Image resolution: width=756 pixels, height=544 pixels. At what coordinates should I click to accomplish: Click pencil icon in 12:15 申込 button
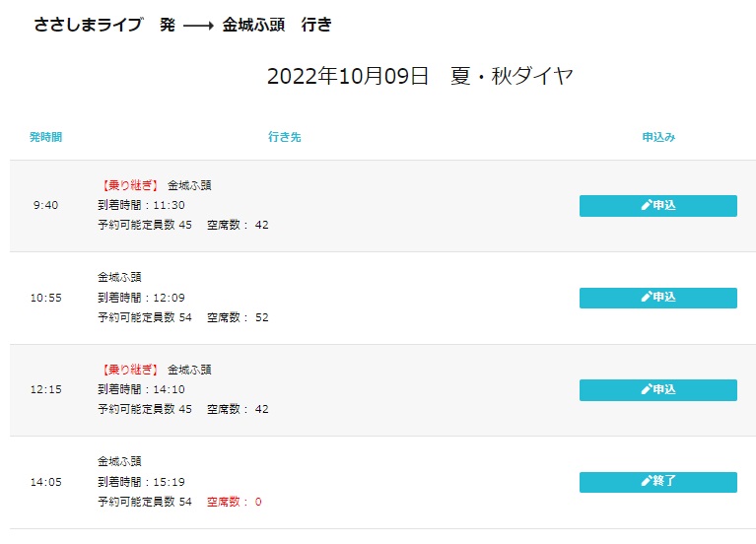pyautogui.click(x=646, y=389)
